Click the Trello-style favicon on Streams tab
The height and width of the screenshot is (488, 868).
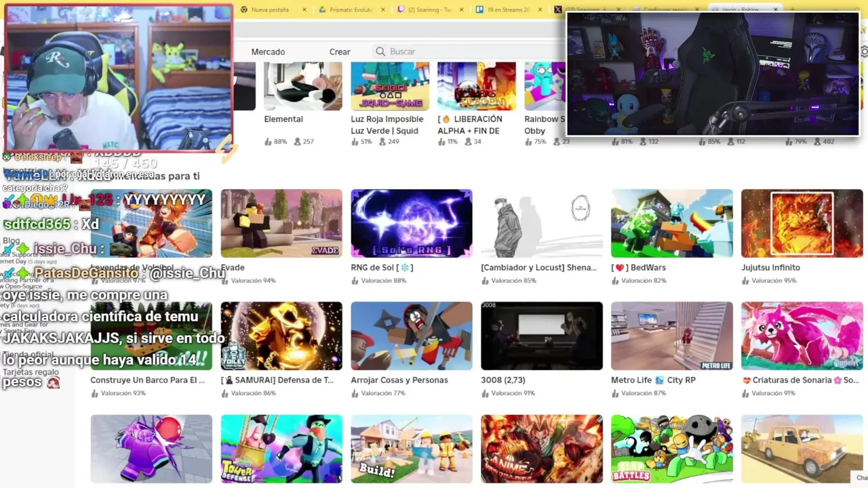(x=480, y=9)
